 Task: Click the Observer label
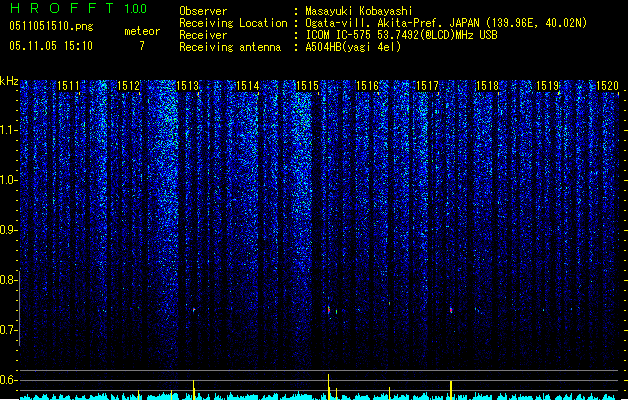(x=203, y=11)
